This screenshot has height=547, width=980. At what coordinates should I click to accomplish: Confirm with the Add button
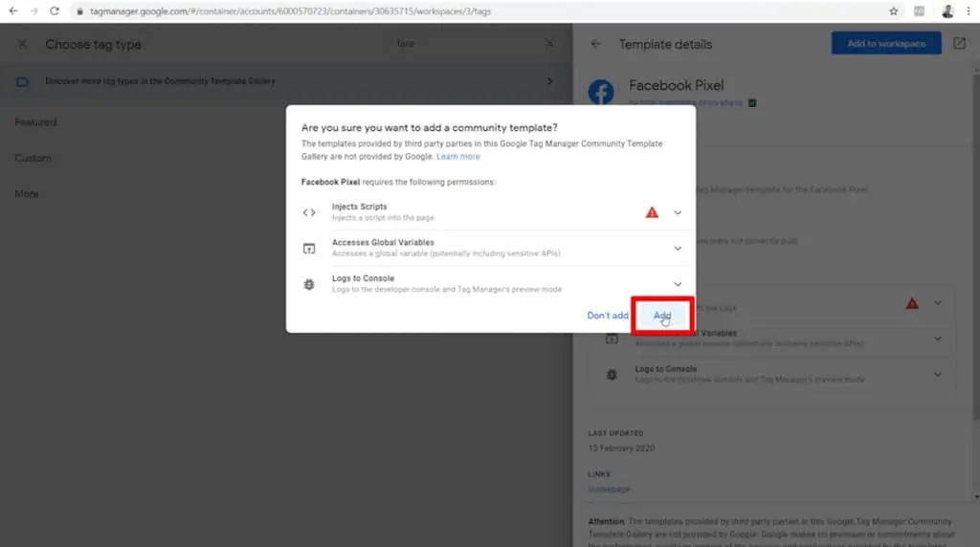pyautogui.click(x=662, y=316)
